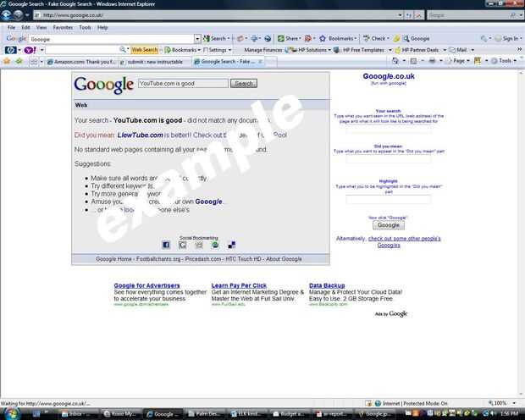Click the Feeds icon in command bar

pyautogui.click(x=414, y=61)
